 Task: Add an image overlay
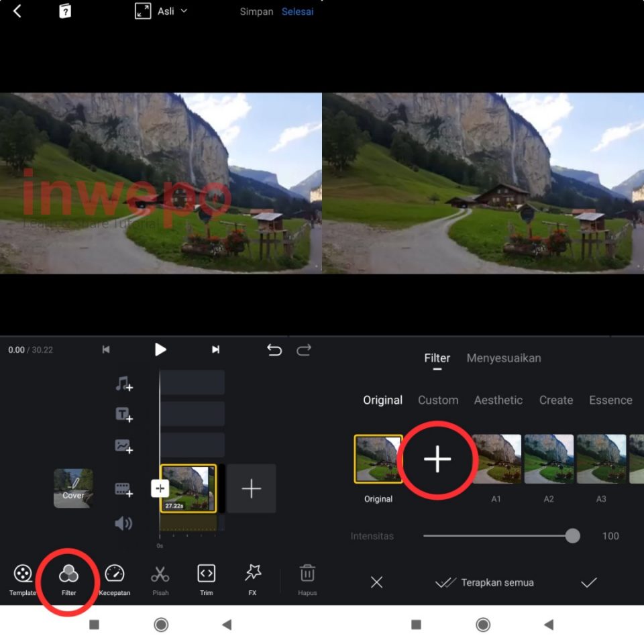123,445
